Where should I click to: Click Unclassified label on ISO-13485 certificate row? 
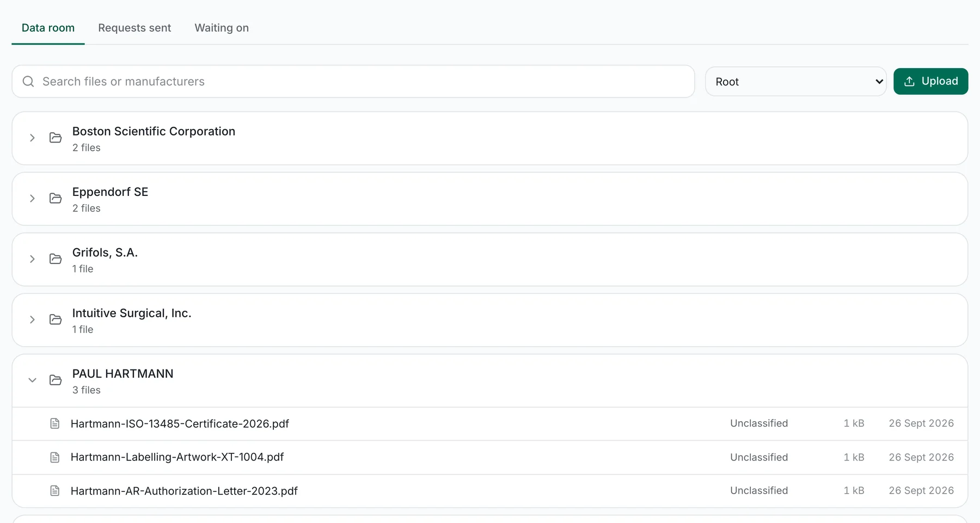click(x=759, y=423)
